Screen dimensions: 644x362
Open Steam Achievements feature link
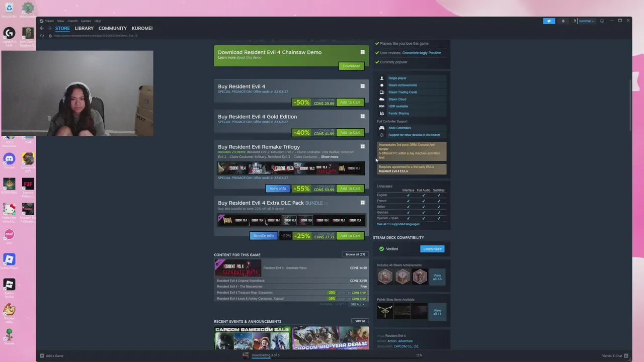pyautogui.click(x=403, y=85)
